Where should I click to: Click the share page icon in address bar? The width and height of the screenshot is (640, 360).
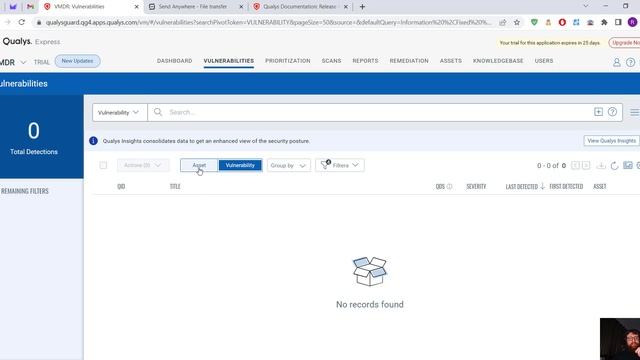pos(503,22)
